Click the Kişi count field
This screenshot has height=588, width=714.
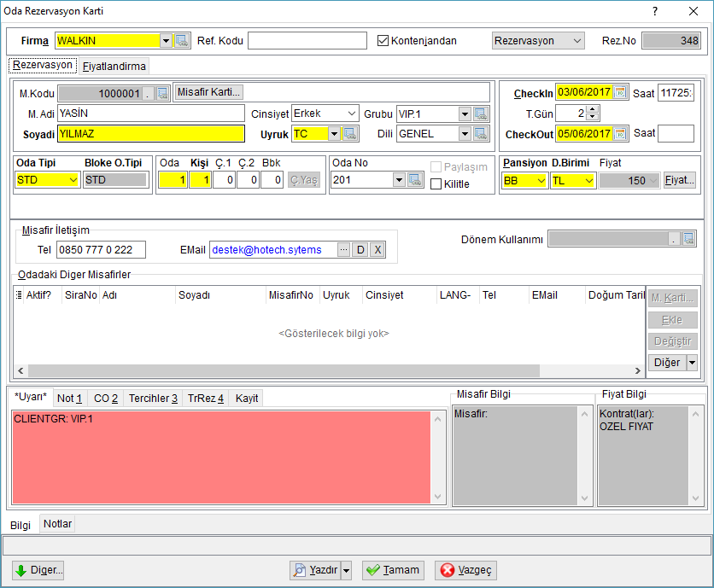pyautogui.click(x=201, y=180)
